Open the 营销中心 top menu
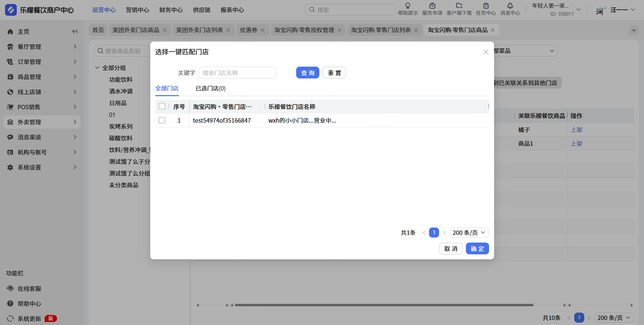 (x=137, y=10)
